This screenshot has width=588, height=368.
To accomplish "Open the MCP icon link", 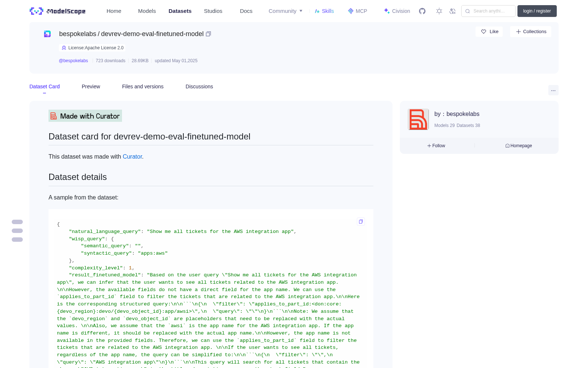I will click(357, 11).
